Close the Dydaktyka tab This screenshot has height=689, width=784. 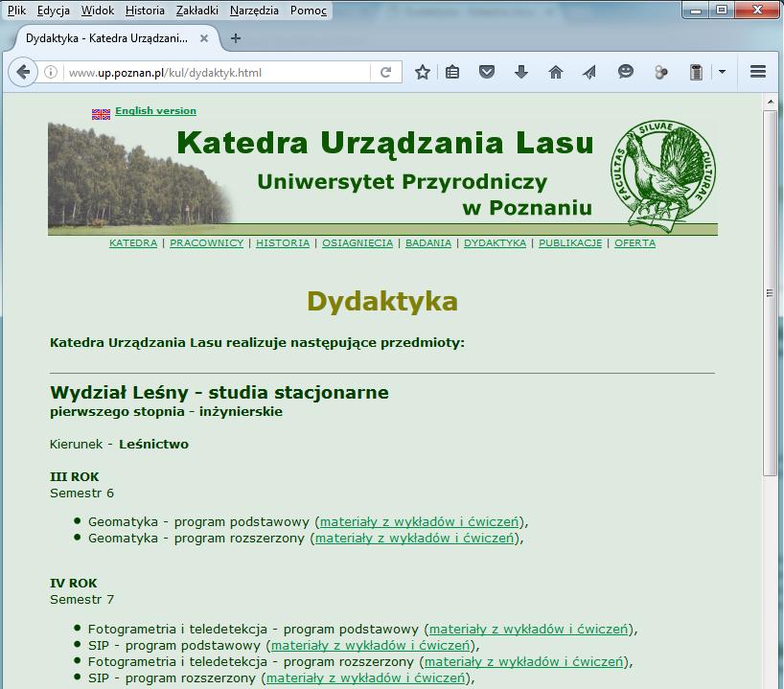[204, 38]
